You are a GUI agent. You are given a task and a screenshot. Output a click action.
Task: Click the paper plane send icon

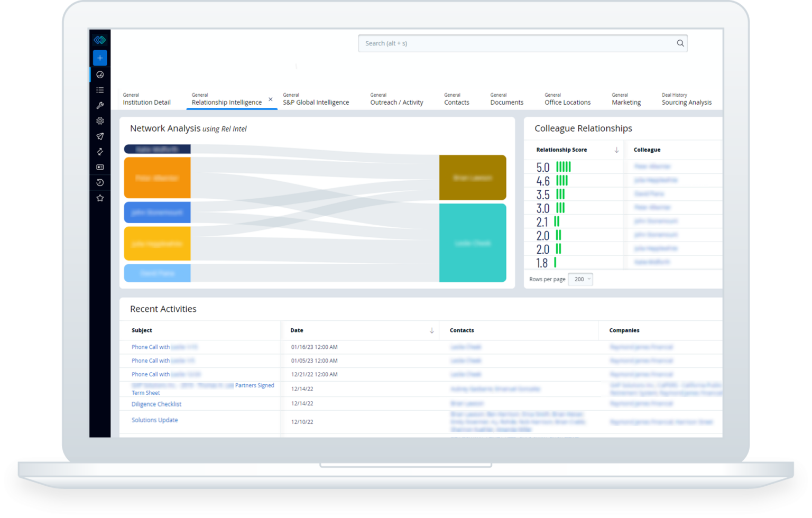tap(100, 136)
